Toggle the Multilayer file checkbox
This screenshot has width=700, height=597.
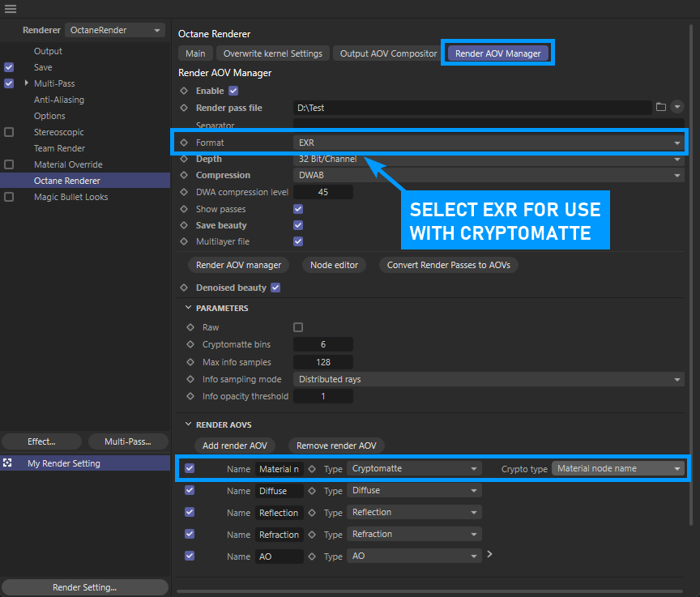[298, 241]
